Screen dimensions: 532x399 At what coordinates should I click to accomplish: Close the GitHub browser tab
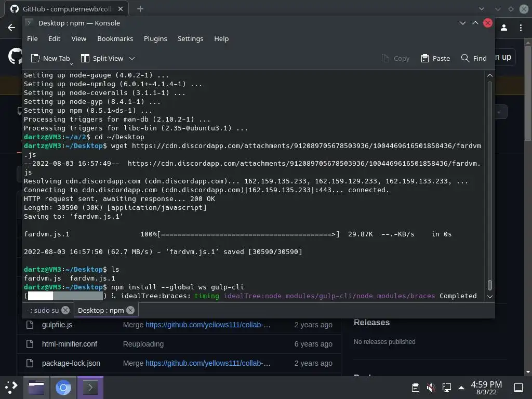point(121,9)
